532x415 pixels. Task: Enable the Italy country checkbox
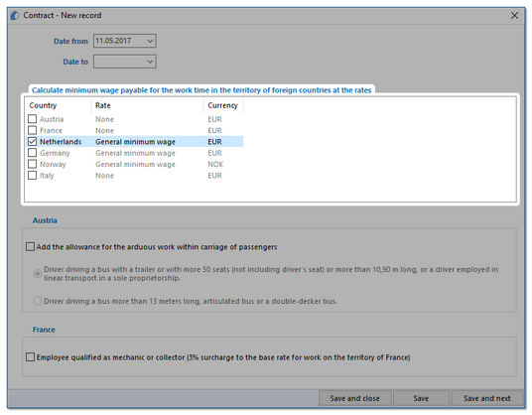[32, 176]
